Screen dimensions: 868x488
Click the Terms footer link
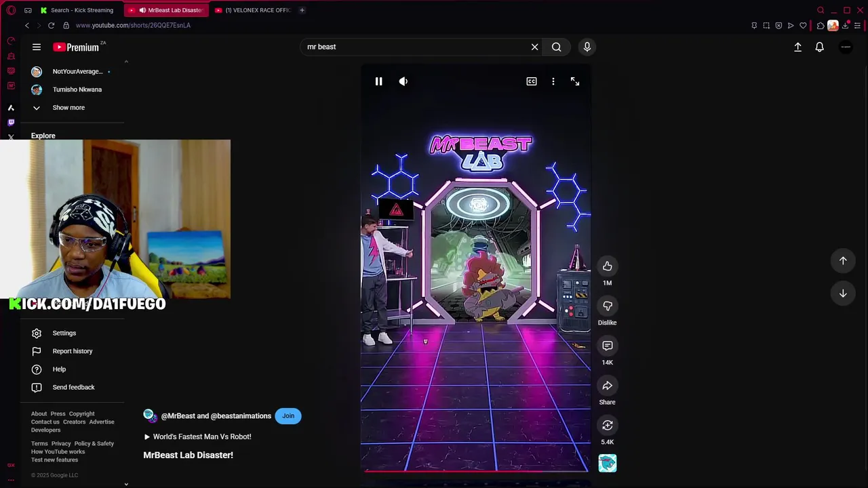39,444
